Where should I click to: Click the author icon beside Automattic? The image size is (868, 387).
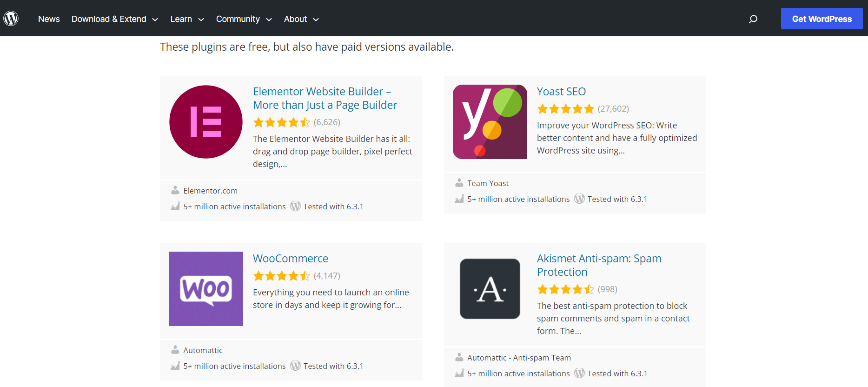175,350
